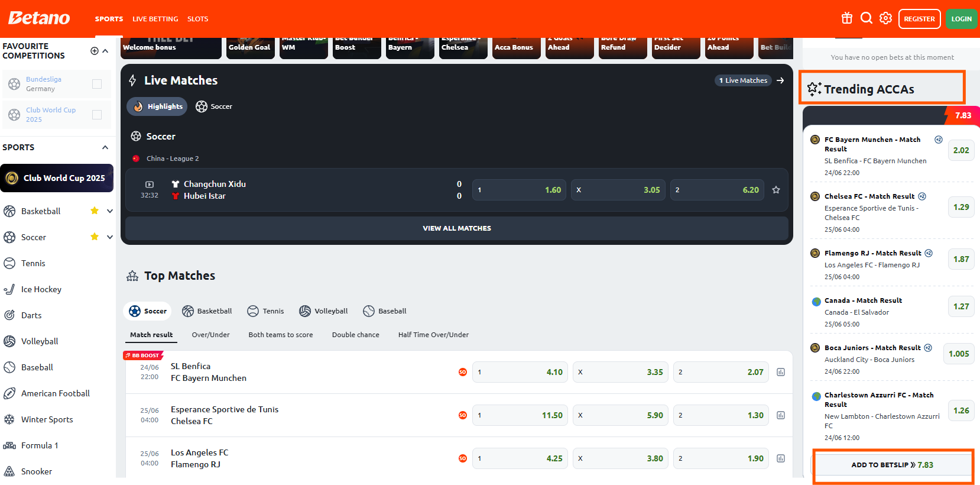Select Half Time Over/Under tab
Viewport: 980px width, 485px height.
click(433, 335)
